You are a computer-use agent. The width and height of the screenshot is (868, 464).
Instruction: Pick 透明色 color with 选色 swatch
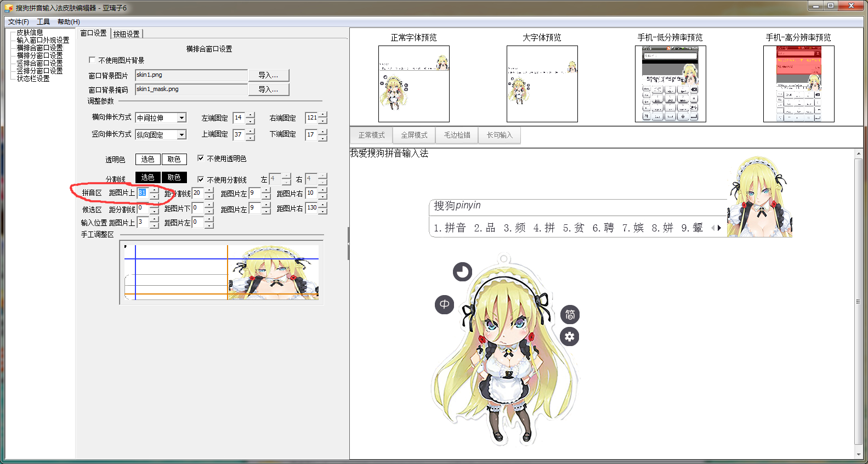point(147,159)
